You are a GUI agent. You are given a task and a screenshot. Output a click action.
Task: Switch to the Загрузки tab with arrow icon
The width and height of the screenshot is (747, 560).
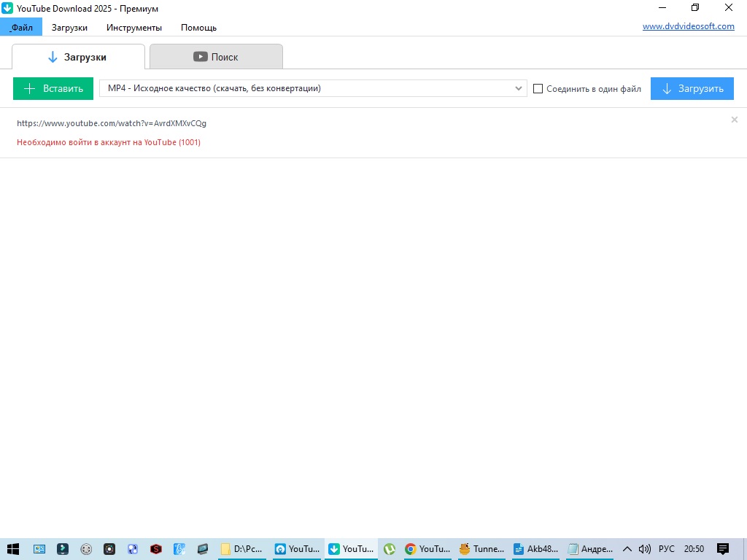(x=78, y=57)
